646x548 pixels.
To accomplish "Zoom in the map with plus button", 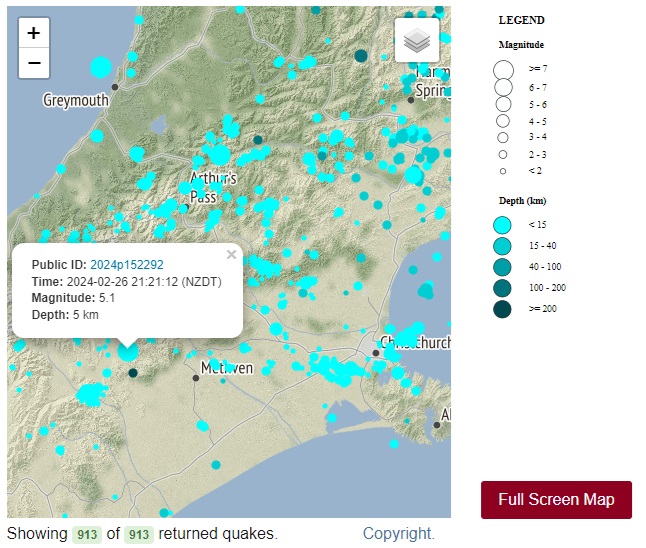I will (x=34, y=33).
